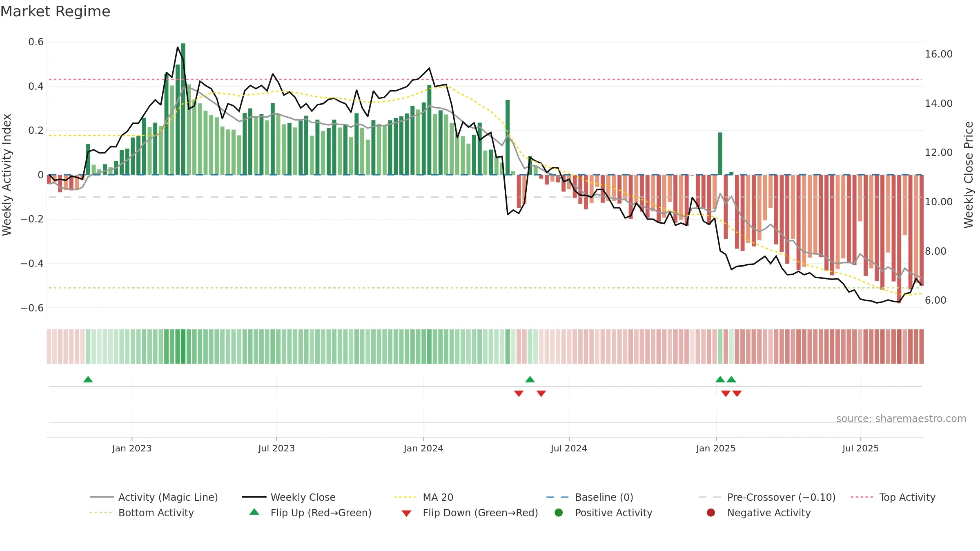This screenshot has height=551, width=980.
Task: Click the Negative Activity legend label
Action: pyautogui.click(x=768, y=513)
